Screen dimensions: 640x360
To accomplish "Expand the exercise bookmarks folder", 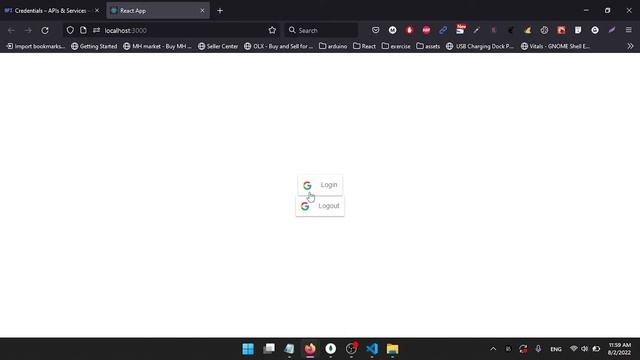I will coord(396,47).
